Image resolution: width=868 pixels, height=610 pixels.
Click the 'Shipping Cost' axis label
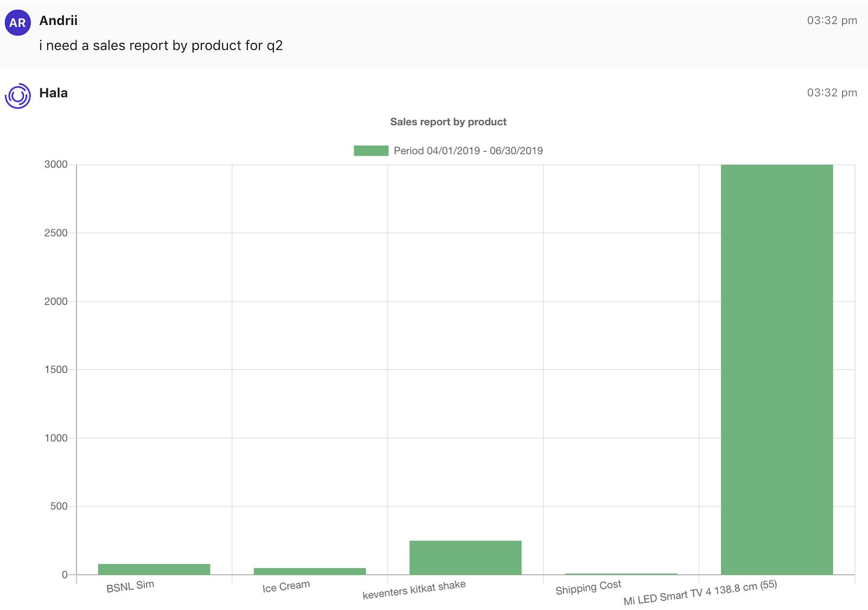point(588,588)
